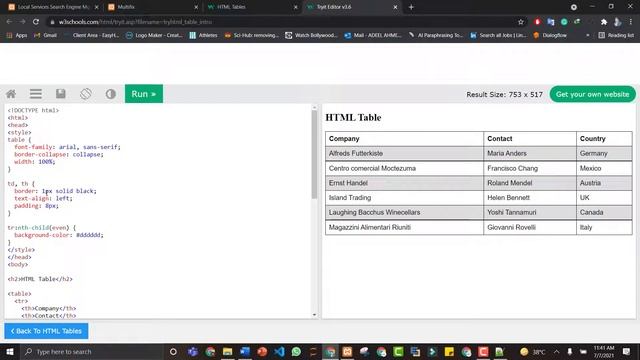Click the code editor vertical scrollbar thumb
The width and height of the screenshot is (640, 360).
314,154
